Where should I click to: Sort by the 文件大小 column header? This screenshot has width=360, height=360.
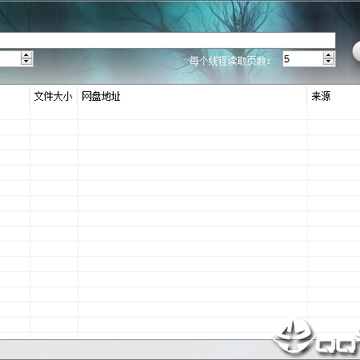click(54, 97)
